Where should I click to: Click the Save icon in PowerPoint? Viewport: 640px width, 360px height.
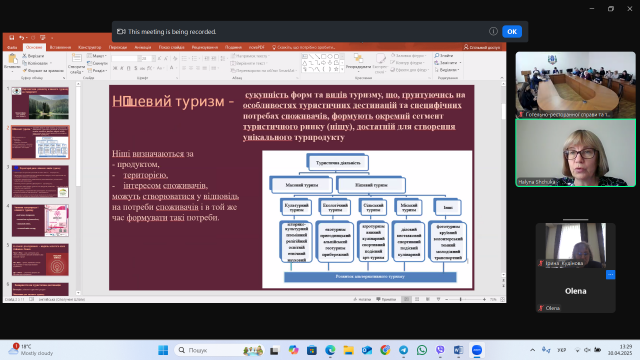pyautogui.click(x=11, y=38)
